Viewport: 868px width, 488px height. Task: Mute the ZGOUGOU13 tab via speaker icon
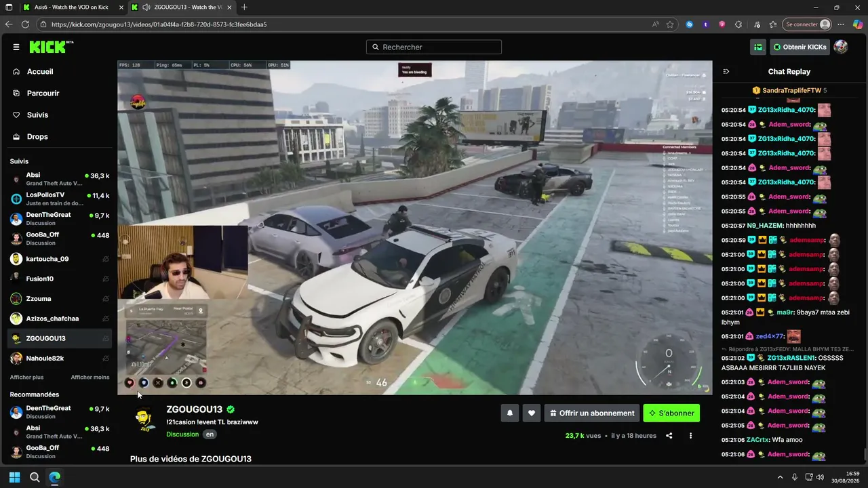tap(146, 7)
